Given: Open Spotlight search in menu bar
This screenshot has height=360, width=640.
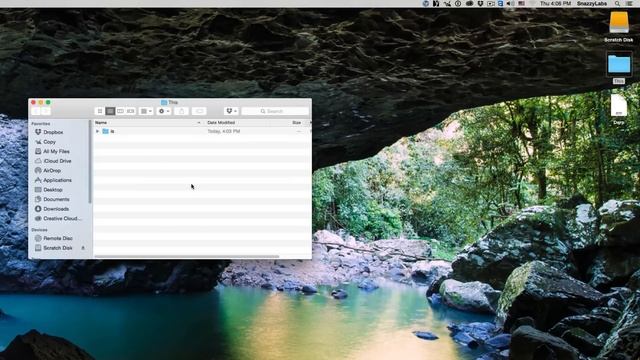Looking at the screenshot, I should click(x=618, y=4).
